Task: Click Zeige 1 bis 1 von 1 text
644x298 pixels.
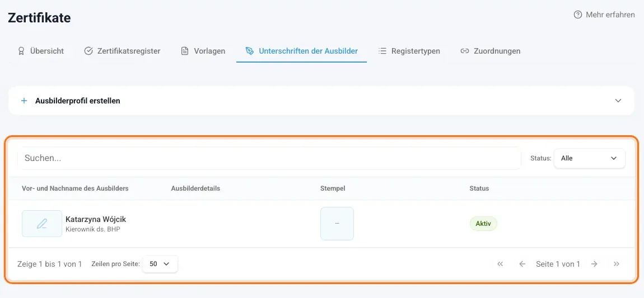Action: coord(50,264)
